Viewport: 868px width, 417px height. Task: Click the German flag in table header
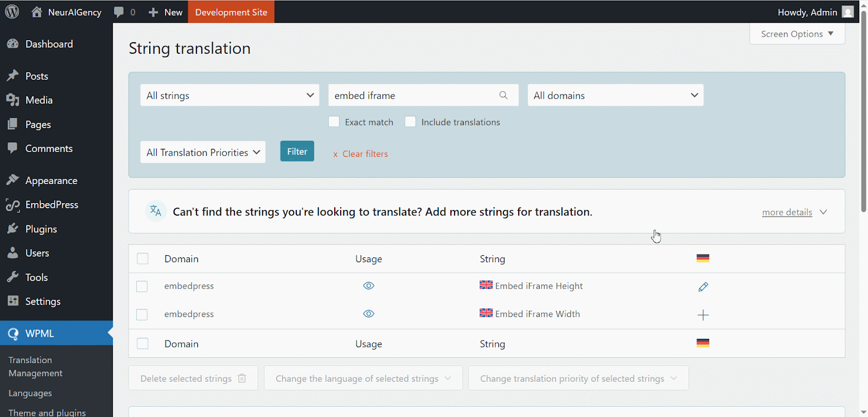coord(703,258)
